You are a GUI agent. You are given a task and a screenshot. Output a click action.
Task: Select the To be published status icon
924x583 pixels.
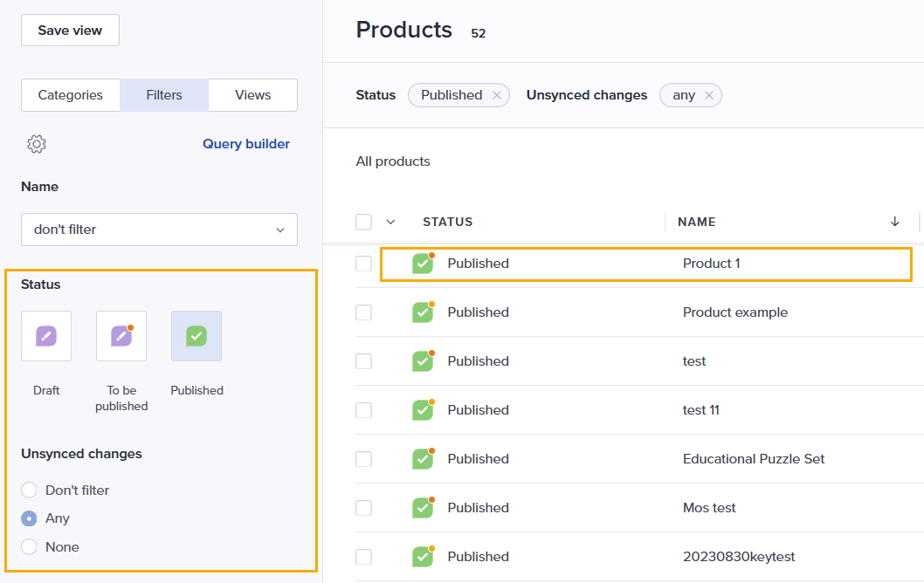click(x=121, y=336)
